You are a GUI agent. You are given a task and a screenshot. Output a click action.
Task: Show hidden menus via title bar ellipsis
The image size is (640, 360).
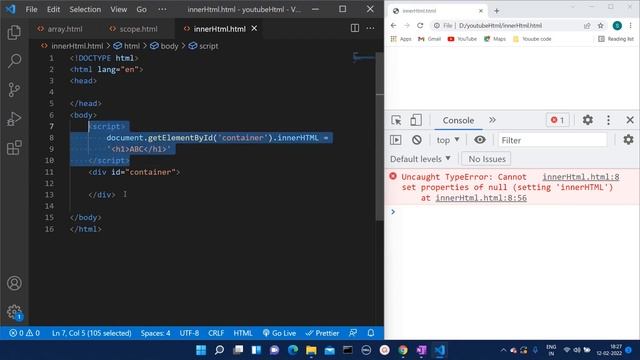click(162, 9)
